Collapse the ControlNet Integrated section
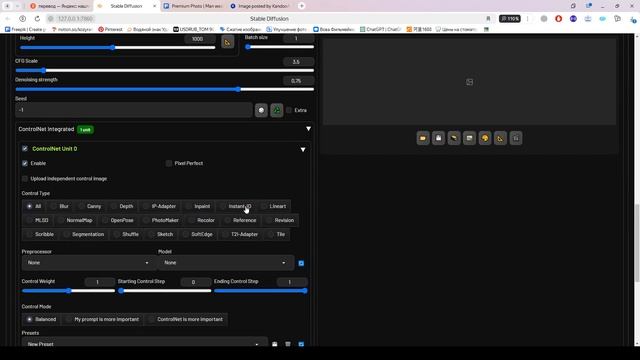The width and height of the screenshot is (640, 360). (x=309, y=129)
